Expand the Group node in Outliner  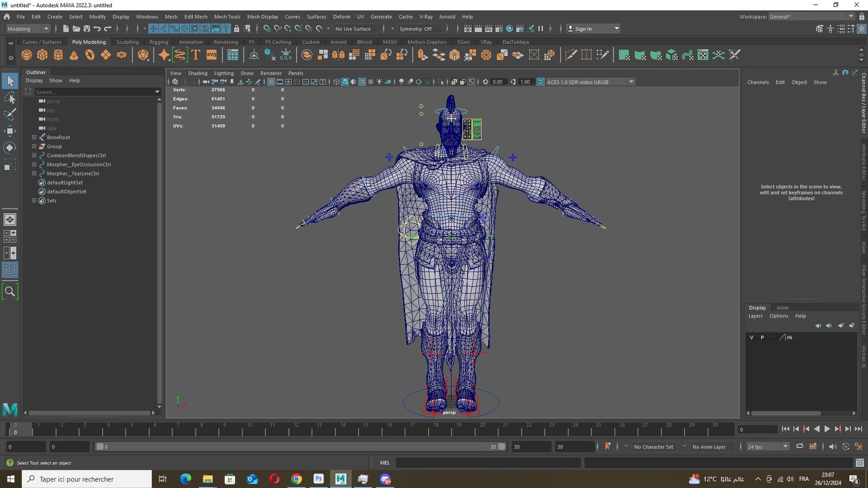[x=34, y=146]
